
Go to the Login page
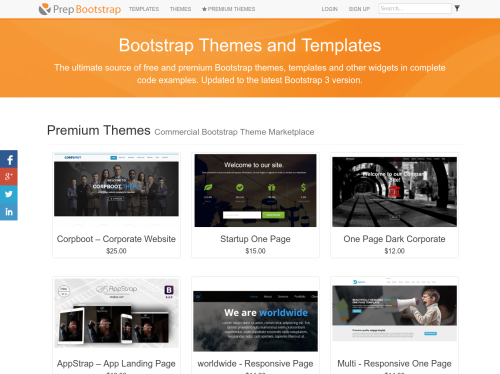pos(330,9)
